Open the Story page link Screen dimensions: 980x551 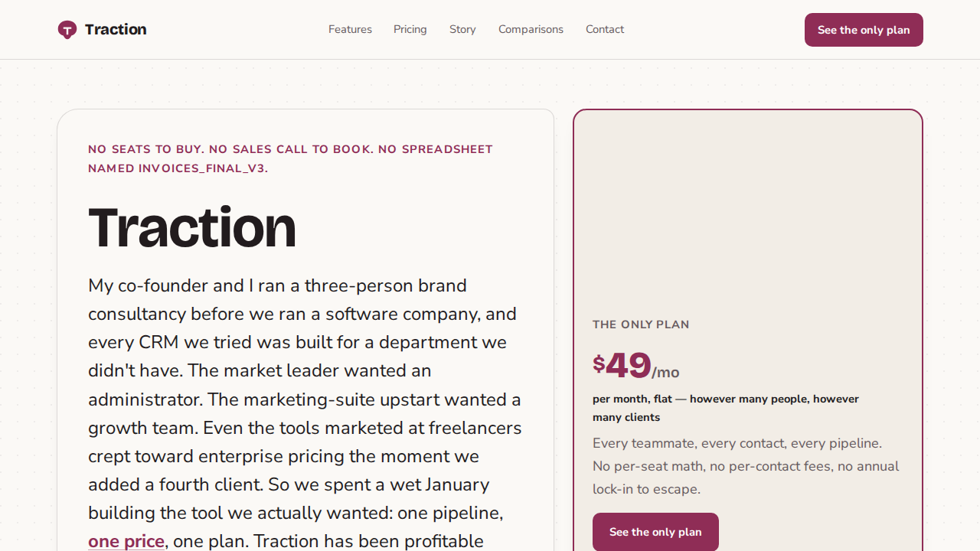[462, 30]
